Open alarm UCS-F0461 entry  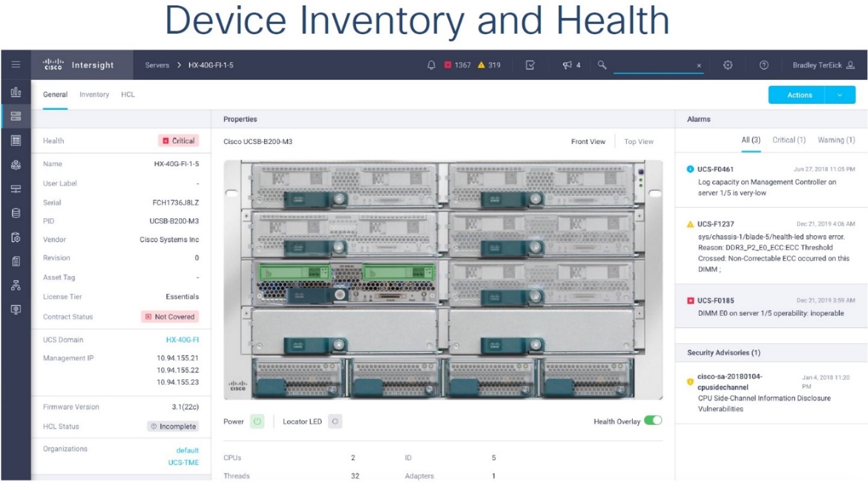tap(771, 181)
